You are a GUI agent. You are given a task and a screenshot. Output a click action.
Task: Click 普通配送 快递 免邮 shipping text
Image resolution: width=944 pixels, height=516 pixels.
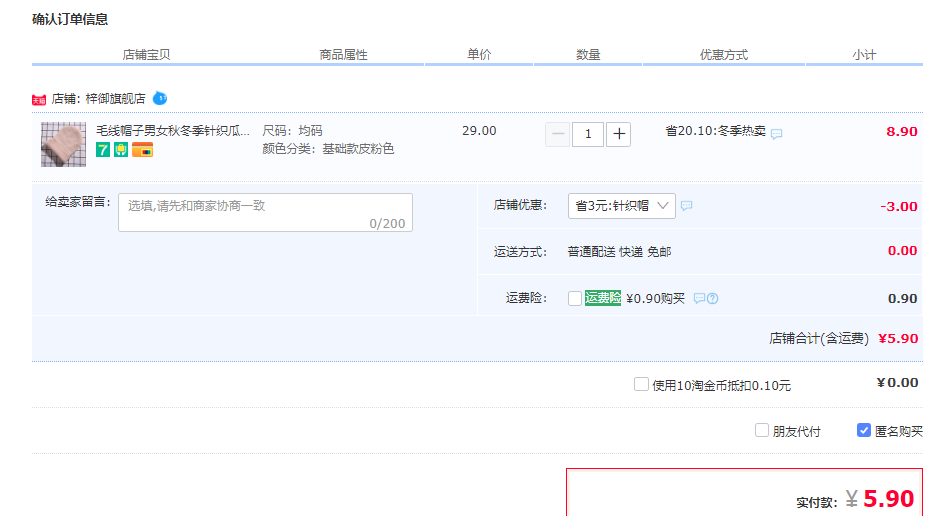(620, 252)
